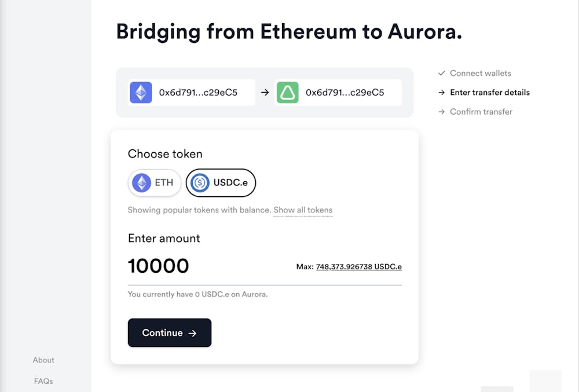Open the destination Aurora wallet address field

(x=338, y=92)
